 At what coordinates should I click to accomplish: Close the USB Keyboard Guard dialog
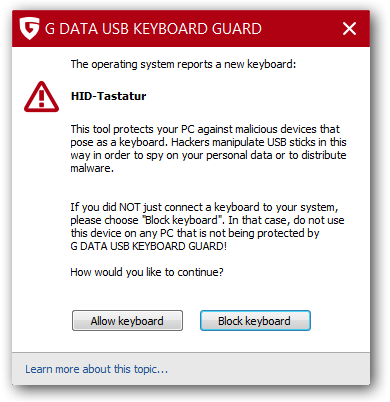pyautogui.click(x=349, y=29)
